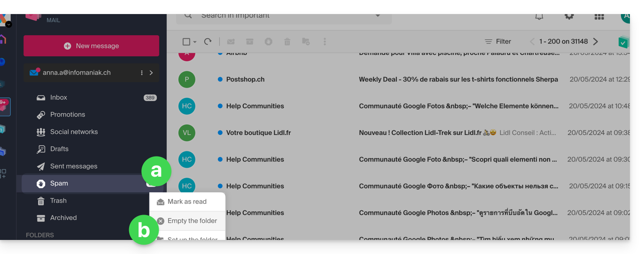Click the refresh mailbox icon
The height and width of the screenshot is (254, 644).
[207, 42]
